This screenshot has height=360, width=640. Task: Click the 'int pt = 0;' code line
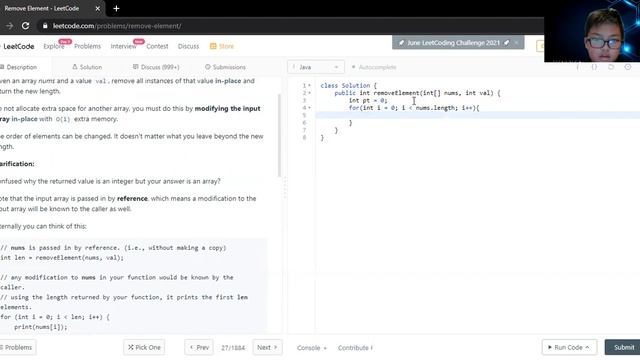[368, 100]
